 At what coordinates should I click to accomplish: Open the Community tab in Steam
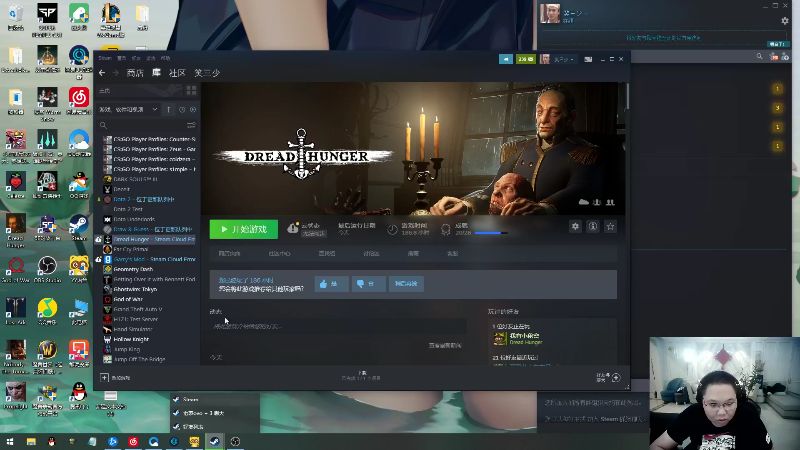tap(177, 73)
